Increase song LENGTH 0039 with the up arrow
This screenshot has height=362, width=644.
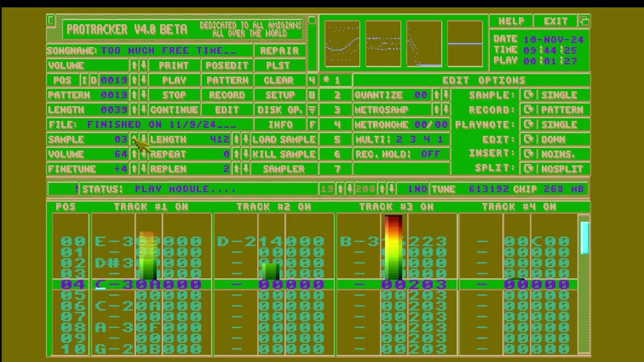tap(134, 110)
